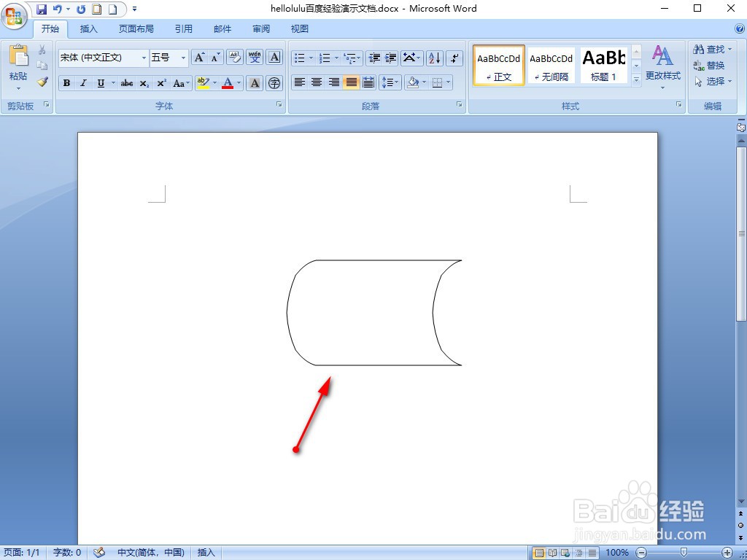Toggle Italic formatting
This screenshot has height=560, width=747.
(83, 83)
